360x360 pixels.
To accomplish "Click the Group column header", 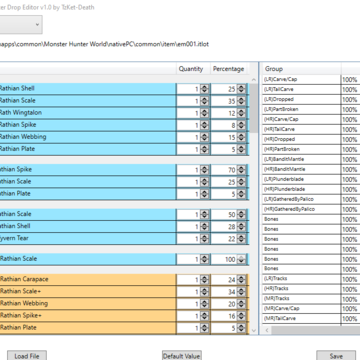I will click(301, 69).
